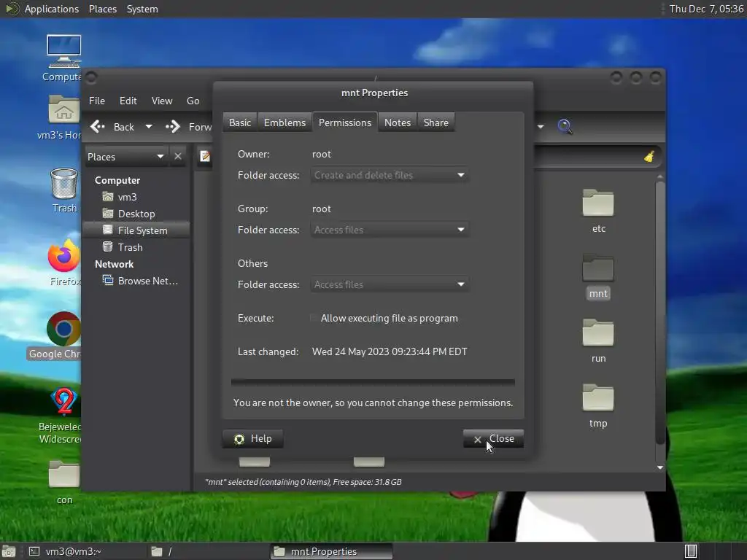
Task: Click the Back arrow in file manager
Action: click(x=98, y=127)
